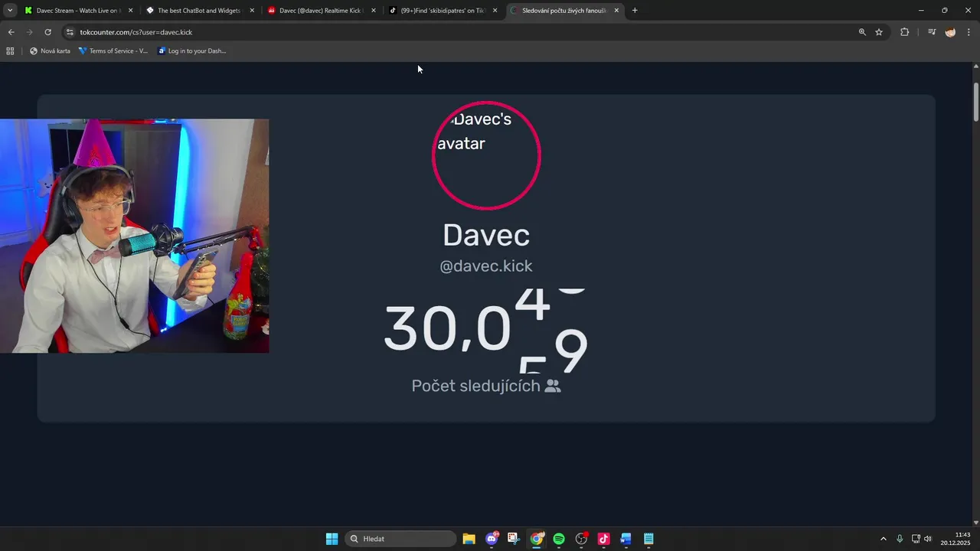Close the Sledování počtu živých fanoušků tab

(616, 11)
